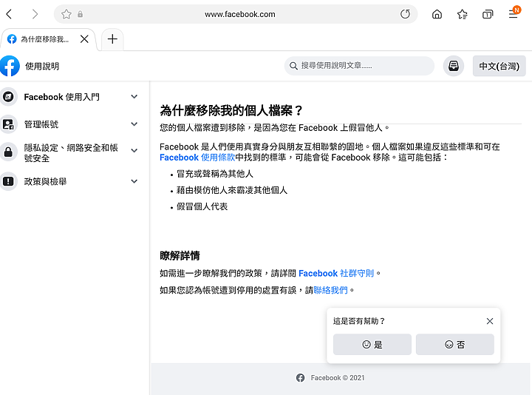
Task: Click the magnifier search icon
Action: click(293, 66)
